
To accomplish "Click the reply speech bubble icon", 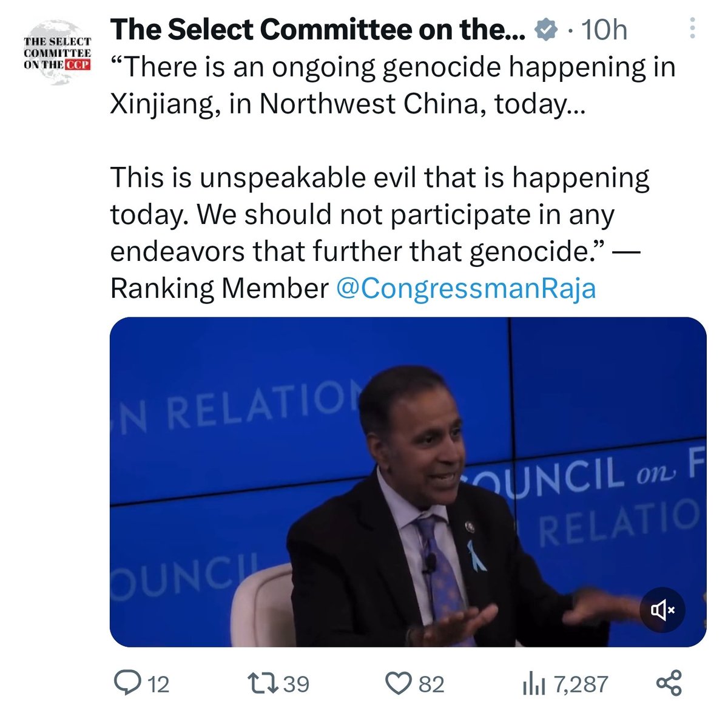I will click(126, 684).
